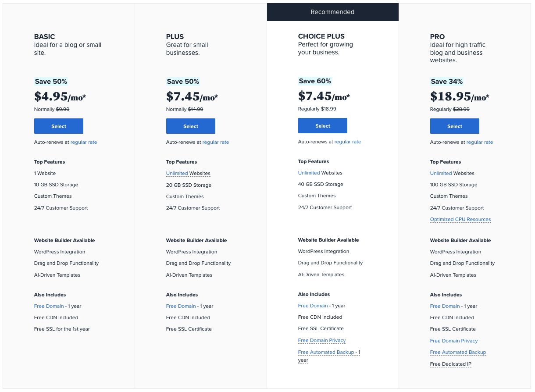Click Website Builder Available heading in PRO plan

pyautogui.click(x=460, y=241)
